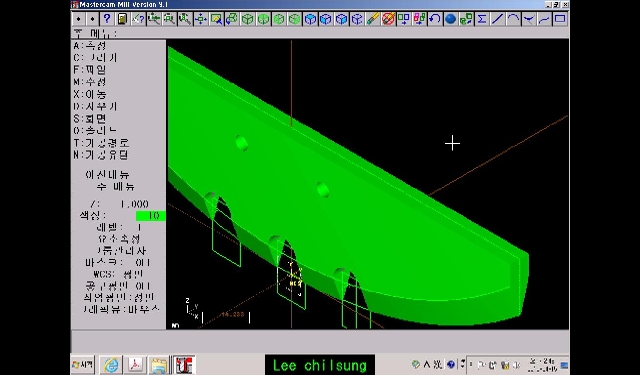Image resolution: width=640 pixels, height=375 pixels.
Task: Choose the rectangle tool icon
Action: (560, 19)
